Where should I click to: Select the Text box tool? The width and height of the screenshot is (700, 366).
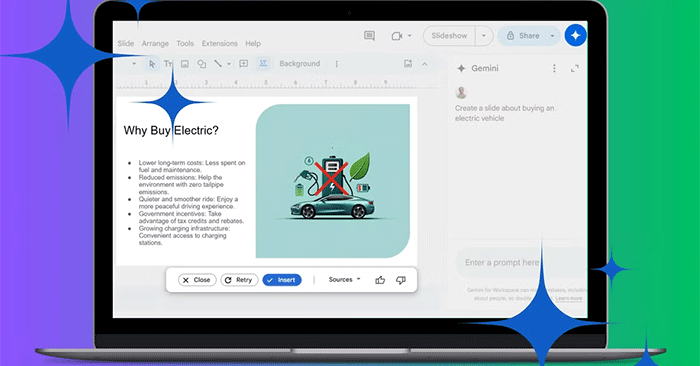pyautogui.click(x=168, y=64)
